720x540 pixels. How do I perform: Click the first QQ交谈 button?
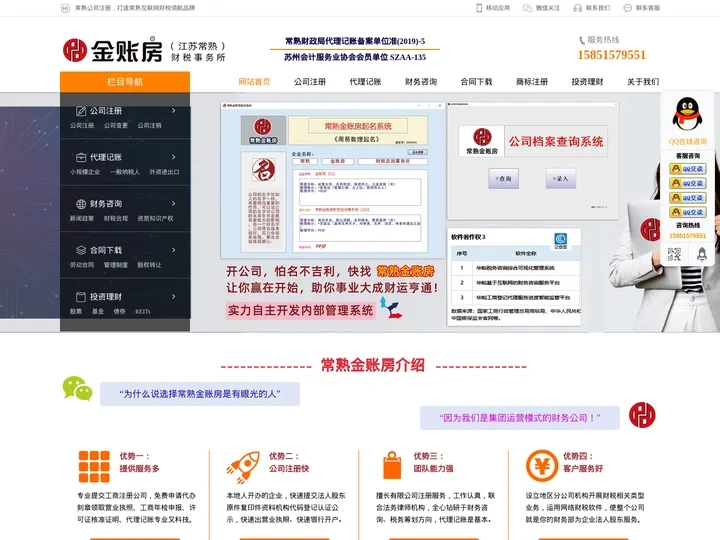(x=687, y=169)
